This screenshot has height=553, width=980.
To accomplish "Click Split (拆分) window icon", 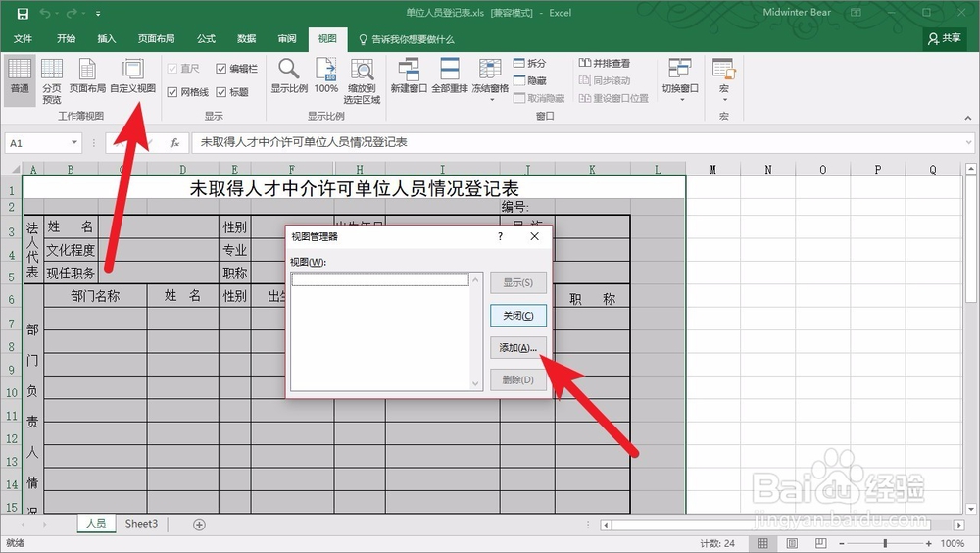I will 530,63.
